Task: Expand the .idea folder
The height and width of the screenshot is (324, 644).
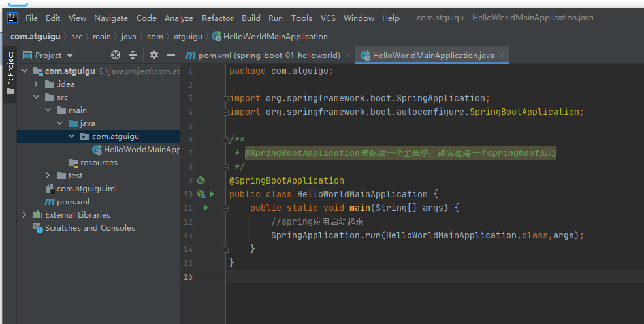Action: 37,84
